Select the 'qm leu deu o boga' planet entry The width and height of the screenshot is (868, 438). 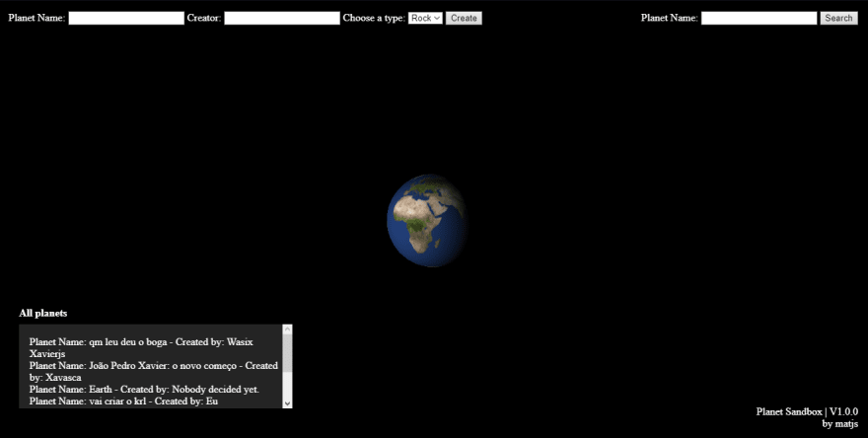coord(141,348)
